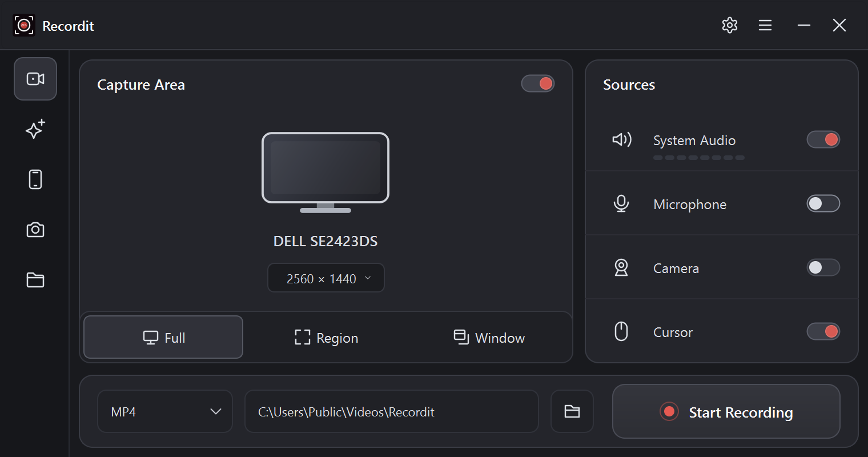This screenshot has width=868, height=457.
Task: Turn off the Cursor capture toggle
Action: pos(823,331)
